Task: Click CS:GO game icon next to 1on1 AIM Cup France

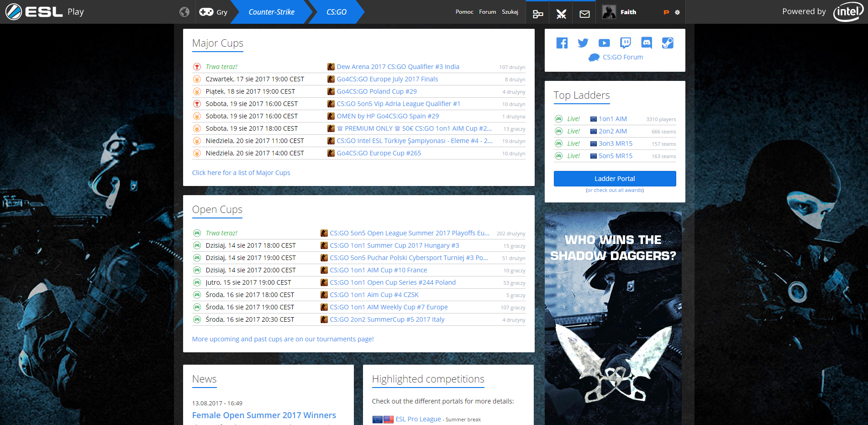Action: [324, 270]
